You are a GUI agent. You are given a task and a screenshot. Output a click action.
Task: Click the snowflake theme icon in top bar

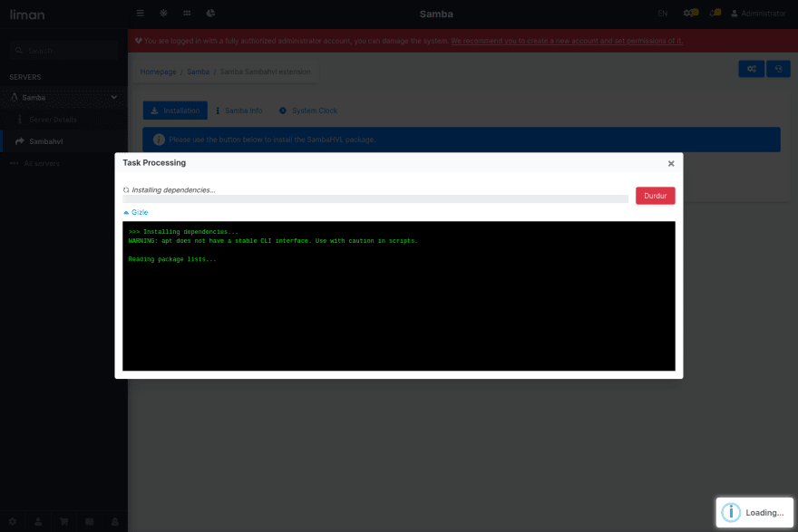pyautogui.click(x=163, y=14)
